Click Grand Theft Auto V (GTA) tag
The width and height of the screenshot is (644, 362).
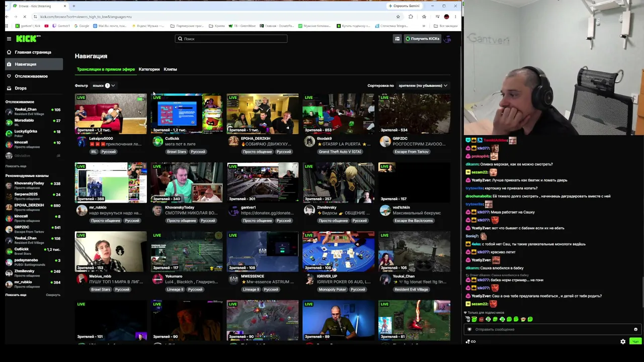[x=340, y=152]
